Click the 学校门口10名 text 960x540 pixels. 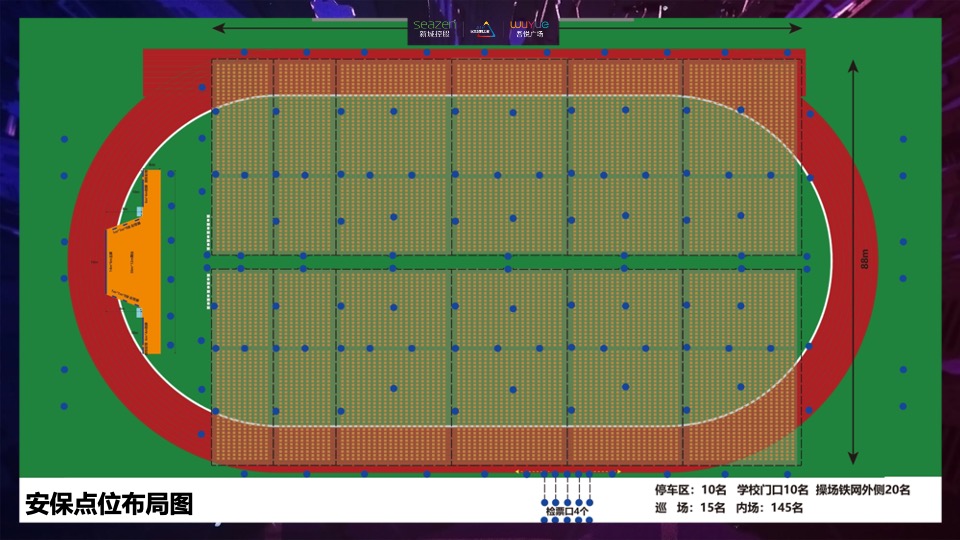[772, 490]
